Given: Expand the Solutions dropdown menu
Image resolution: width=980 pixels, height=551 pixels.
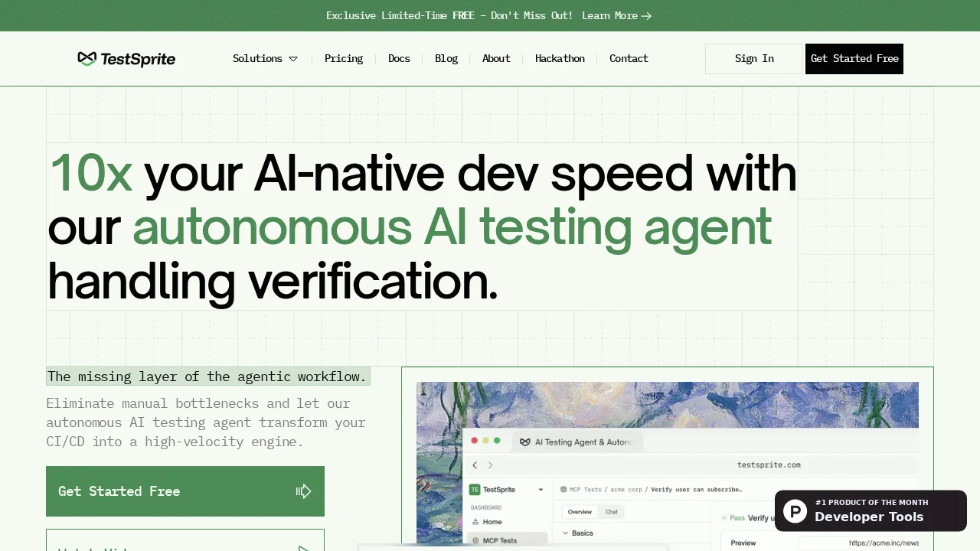Looking at the screenshot, I should (x=265, y=59).
